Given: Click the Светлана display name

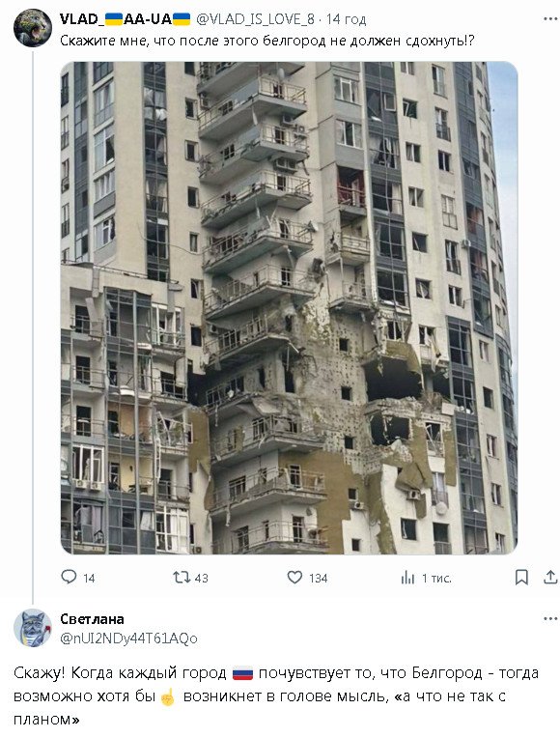Looking at the screenshot, I should click(x=93, y=619).
